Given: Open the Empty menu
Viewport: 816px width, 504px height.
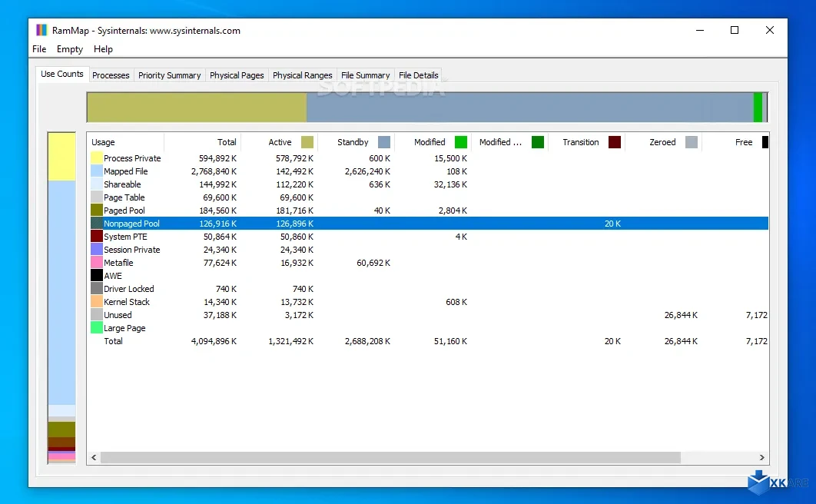Looking at the screenshot, I should point(69,49).
